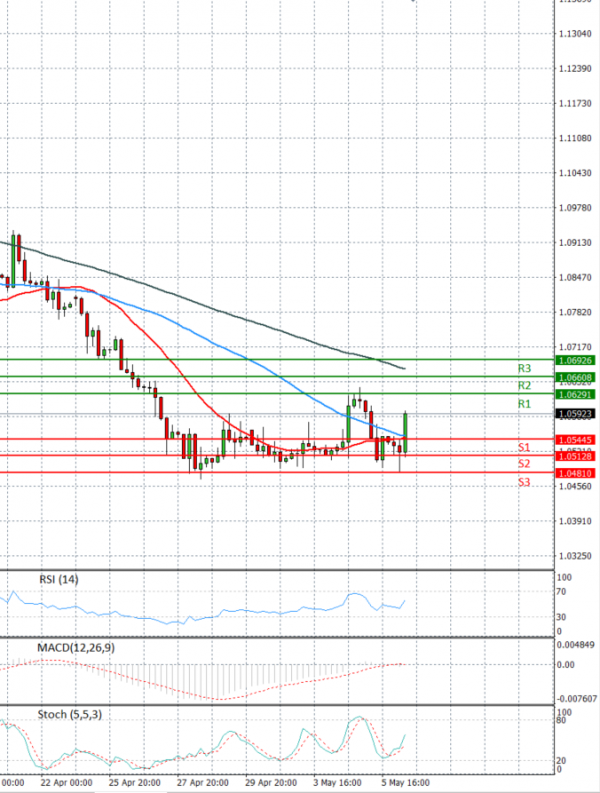Select the R1 resistance label

point(524,404)
